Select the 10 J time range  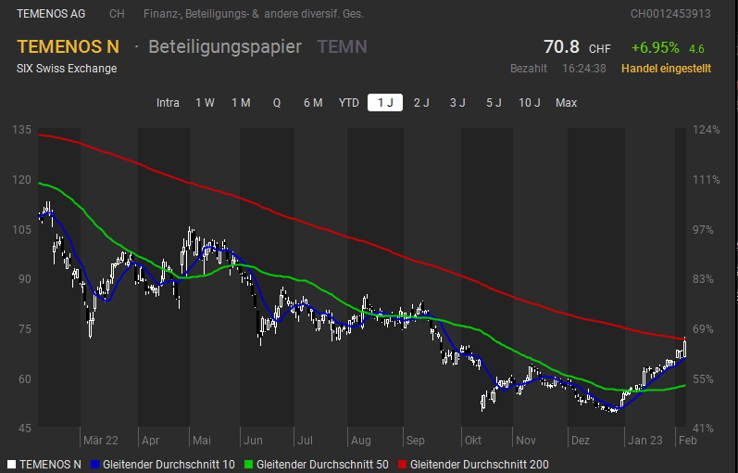tap(529, 103)
